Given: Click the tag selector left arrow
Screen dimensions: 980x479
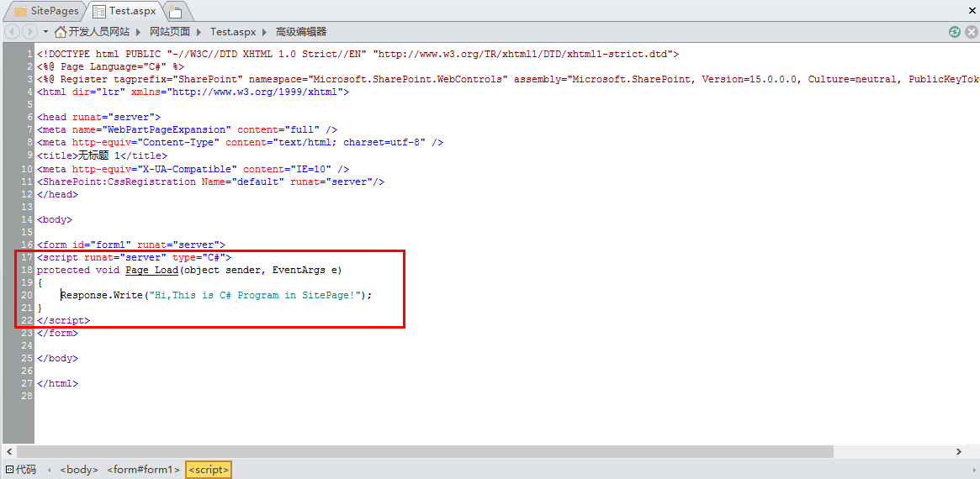Looking at the screenshot, I should [x=50, y=470].
